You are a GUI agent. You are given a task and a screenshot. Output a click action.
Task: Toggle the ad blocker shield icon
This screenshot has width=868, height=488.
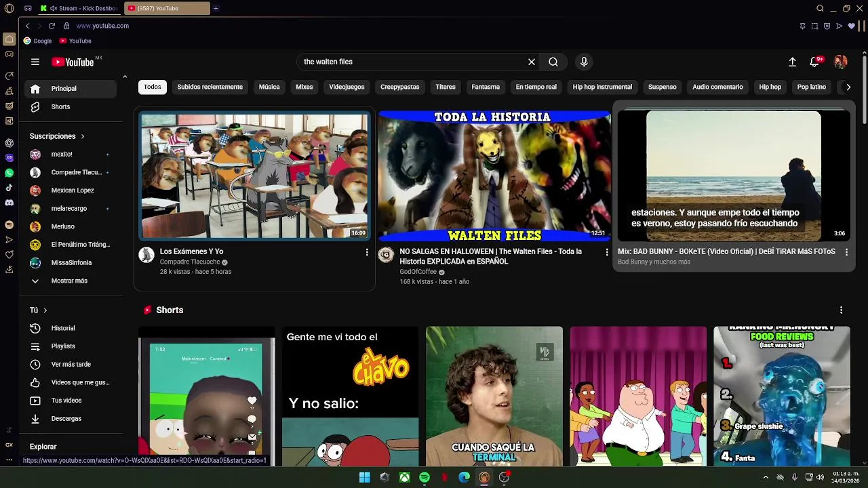click(827, 26)
